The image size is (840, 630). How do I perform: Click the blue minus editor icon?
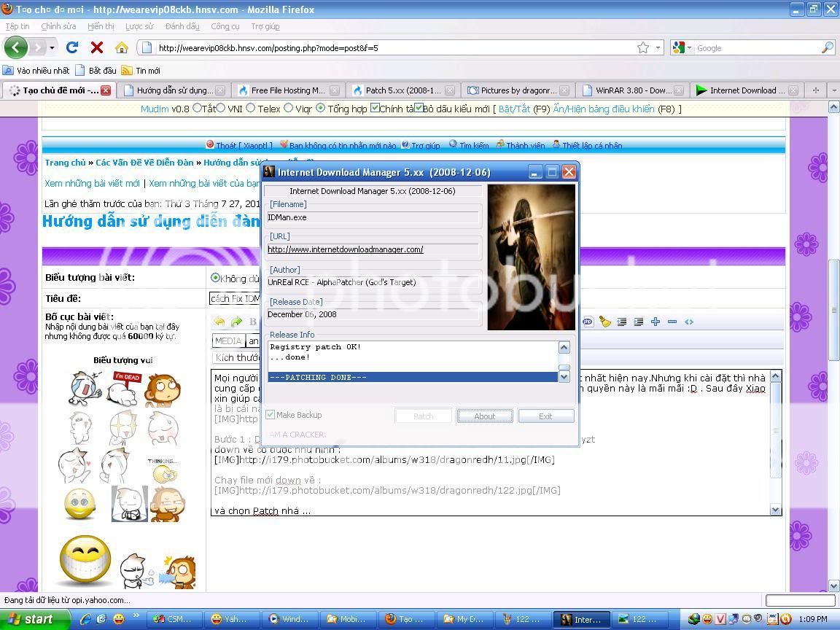pos(672,322)
